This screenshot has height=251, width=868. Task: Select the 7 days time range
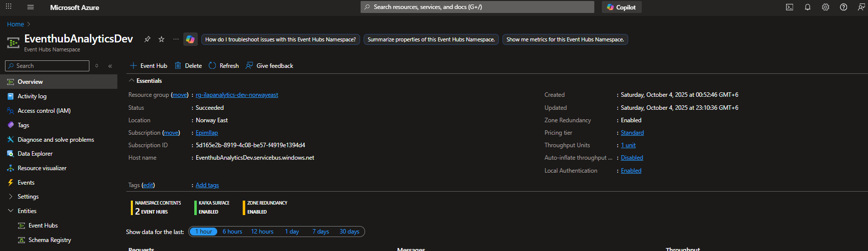pos(321,232)
